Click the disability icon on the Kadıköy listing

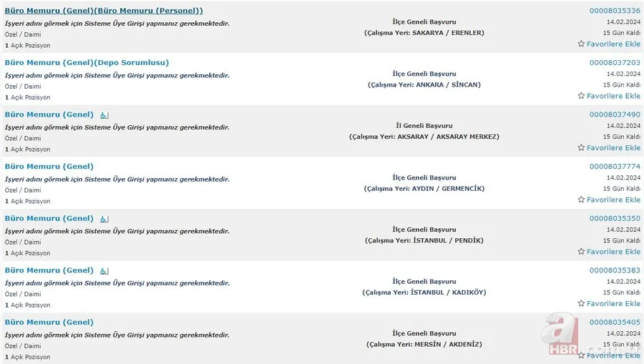(x=104, y=271)
